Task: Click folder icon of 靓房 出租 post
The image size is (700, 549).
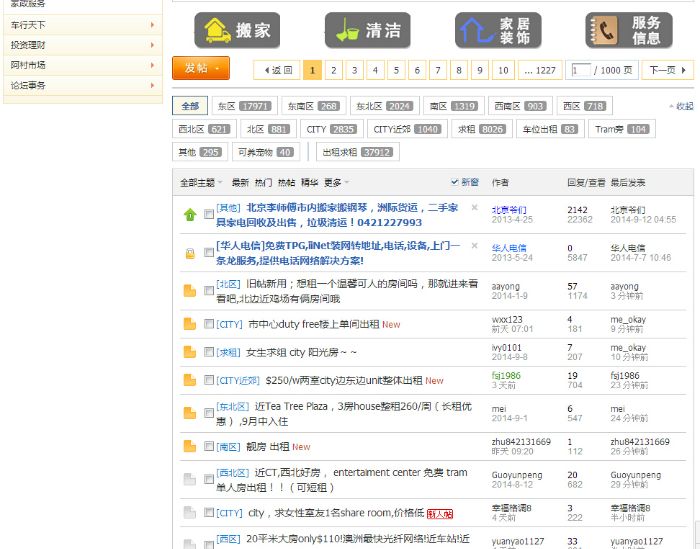Action: coord(190,446)
